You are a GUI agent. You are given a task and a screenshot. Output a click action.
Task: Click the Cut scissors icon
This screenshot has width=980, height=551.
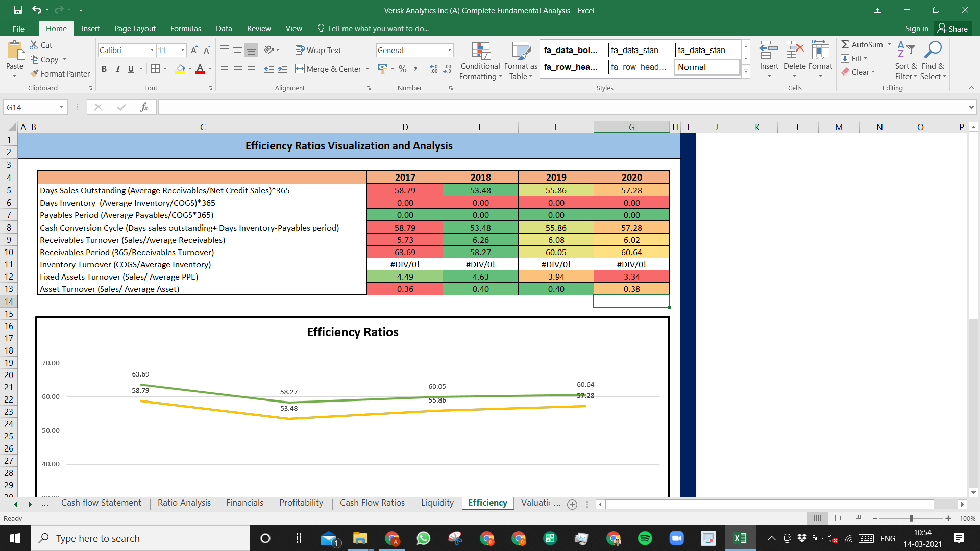[34, 45]
